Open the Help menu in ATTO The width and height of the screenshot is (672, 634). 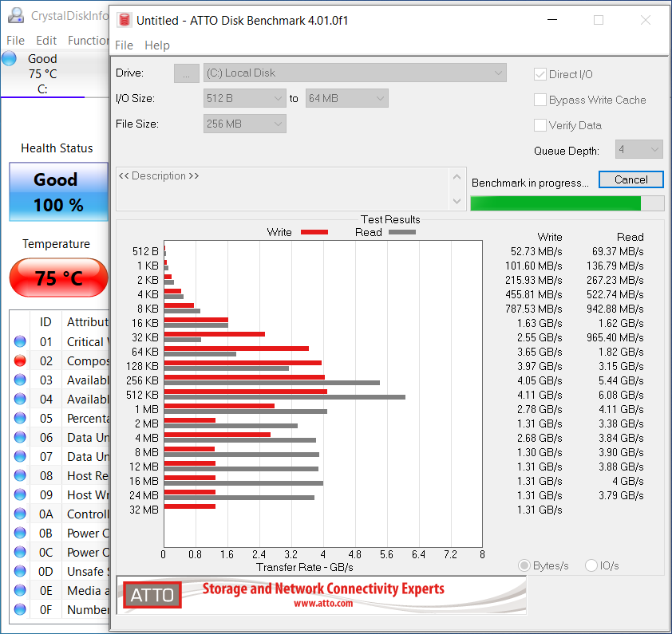click(x=156, y=45)
